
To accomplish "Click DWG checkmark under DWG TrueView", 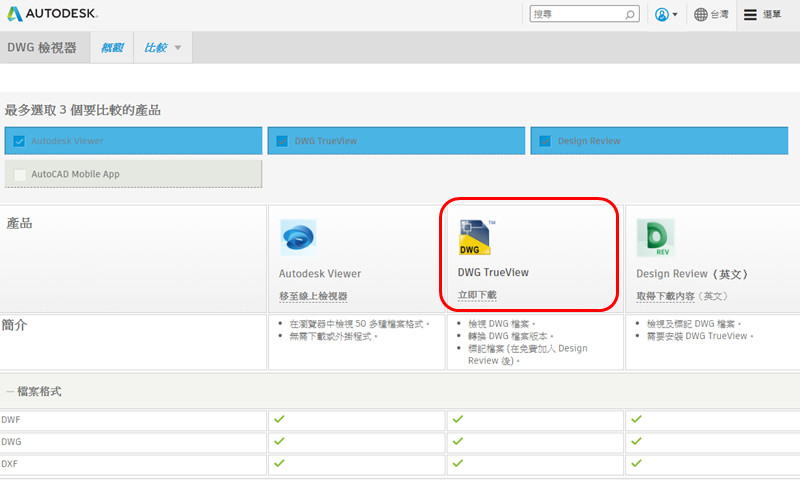I will (458, 441).
